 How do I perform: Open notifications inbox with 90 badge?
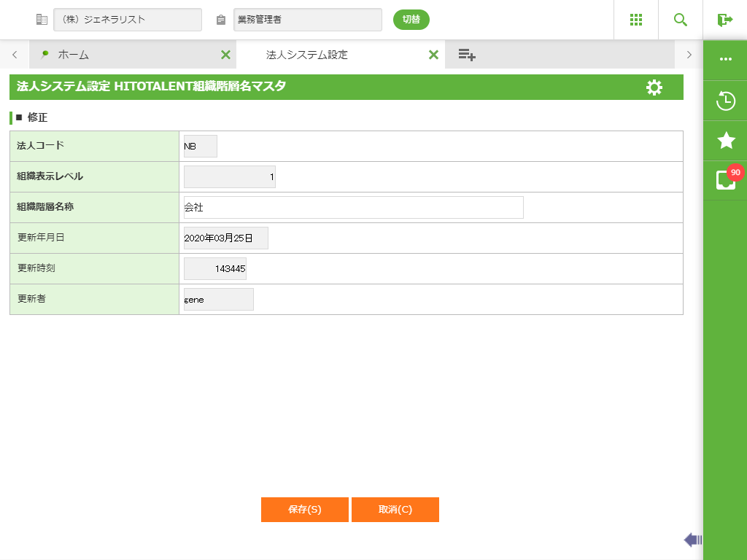click(x=727, y=179)
